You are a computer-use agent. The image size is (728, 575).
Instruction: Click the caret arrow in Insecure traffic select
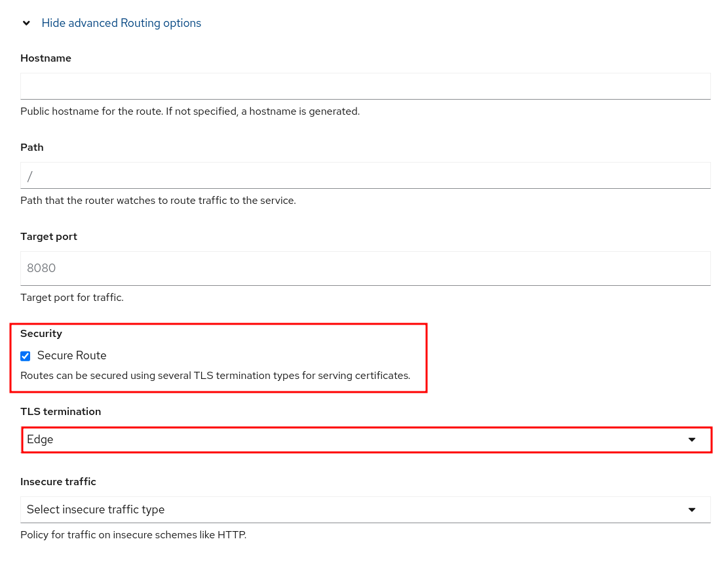[x=691, y=509]
